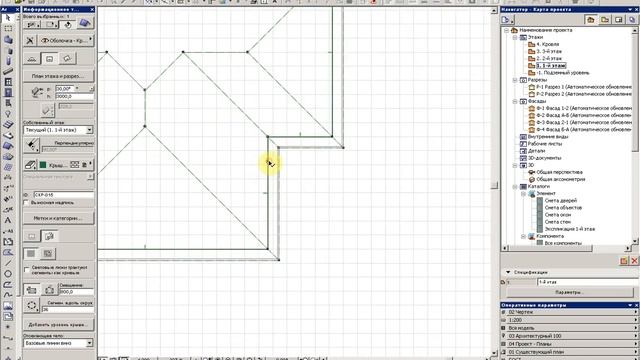Screen dimensions: 640x360
Task: Click the favorites crossed-tools icon
Action: 29,40
